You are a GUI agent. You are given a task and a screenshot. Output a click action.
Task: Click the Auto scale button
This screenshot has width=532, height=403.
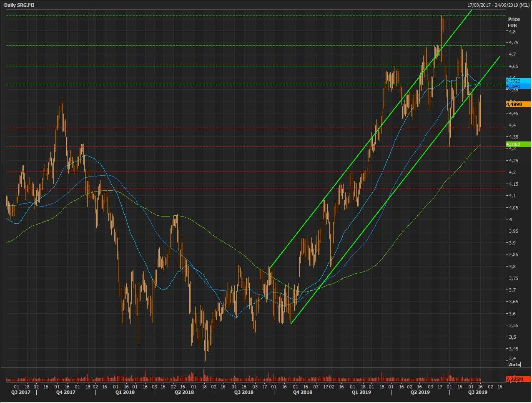click(x=514, y=365)
